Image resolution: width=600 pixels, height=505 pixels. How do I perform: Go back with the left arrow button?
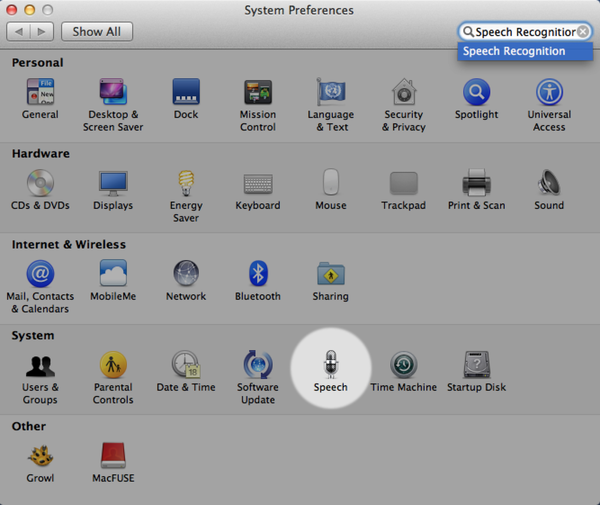[18, 31]
